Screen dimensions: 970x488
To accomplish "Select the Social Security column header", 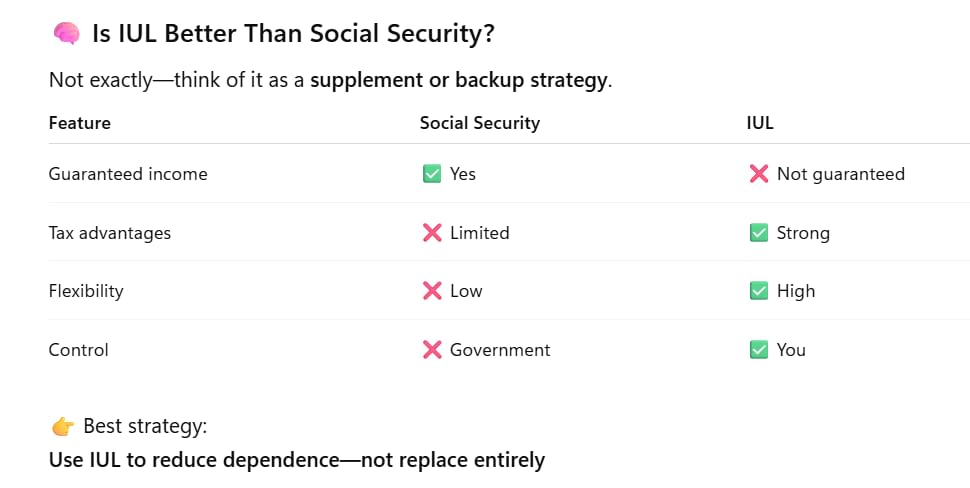I will [x=479, y=123].
